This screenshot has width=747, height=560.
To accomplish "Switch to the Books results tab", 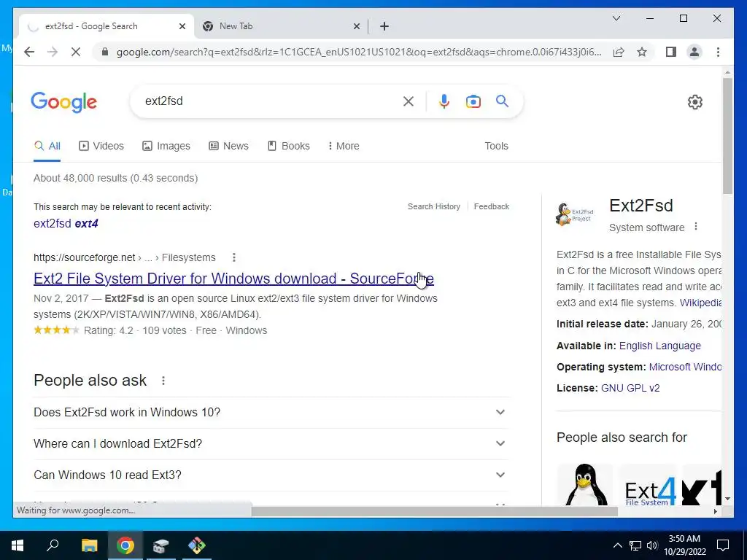I will click(x=289, y=146).
